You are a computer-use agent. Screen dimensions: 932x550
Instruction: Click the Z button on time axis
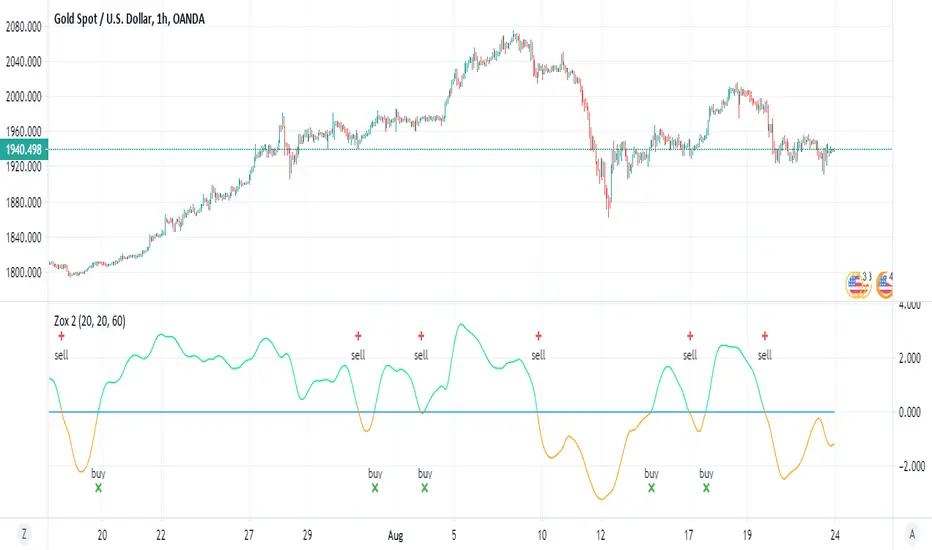(x=22, y=533)
